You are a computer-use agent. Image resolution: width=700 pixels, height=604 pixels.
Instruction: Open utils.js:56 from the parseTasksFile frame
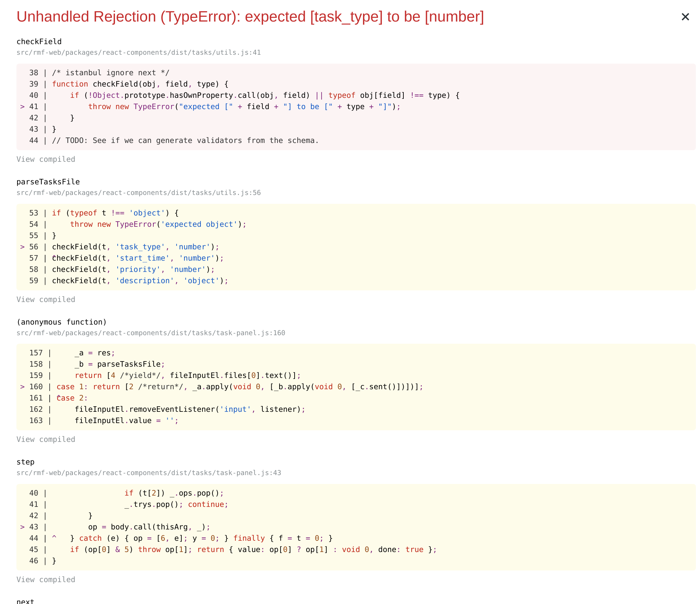pos(138,193)
